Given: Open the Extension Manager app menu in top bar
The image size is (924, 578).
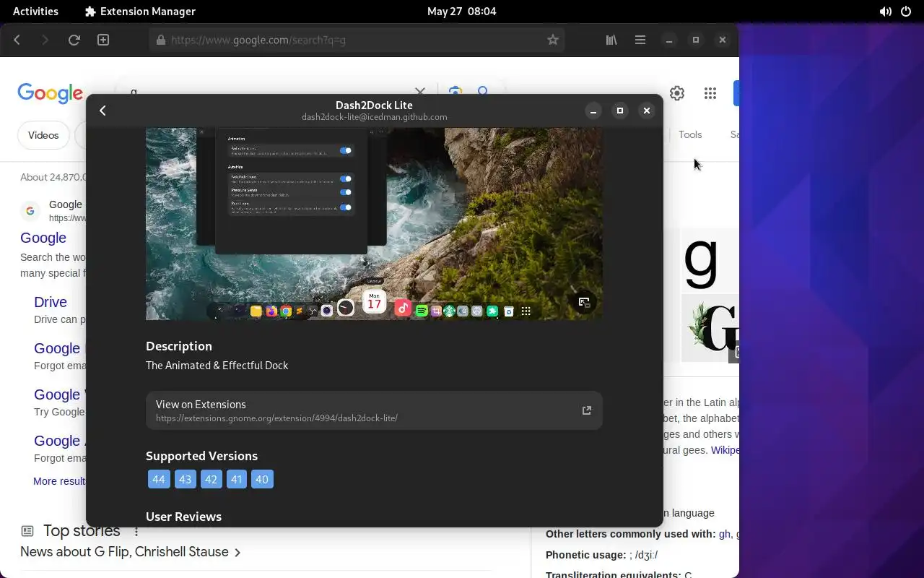Looking at the screenshot, I should pos(140,11).
